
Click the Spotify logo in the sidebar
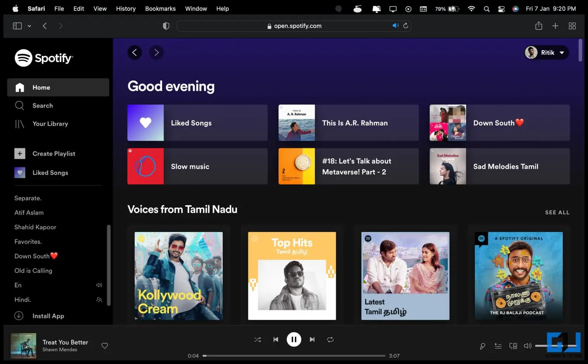tap(44, 58)
